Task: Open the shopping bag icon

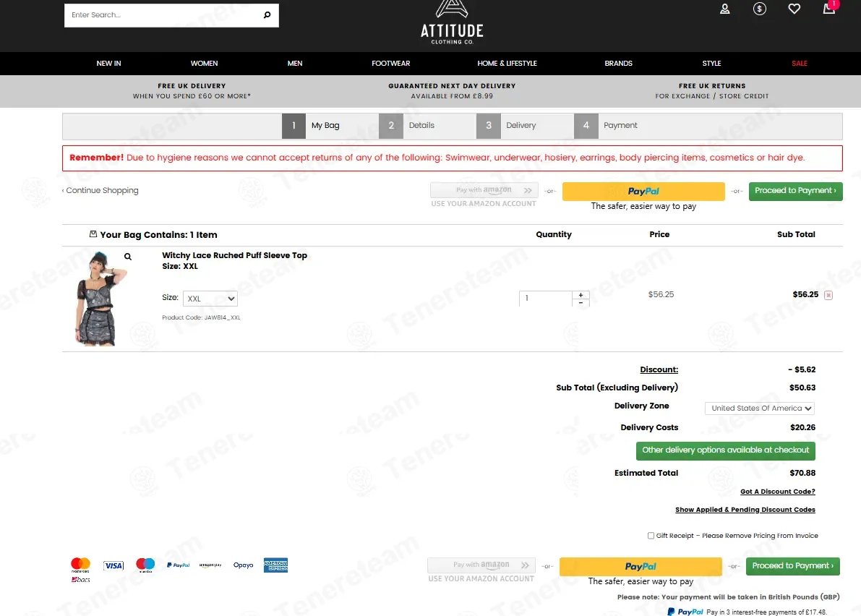Action: 829,8
